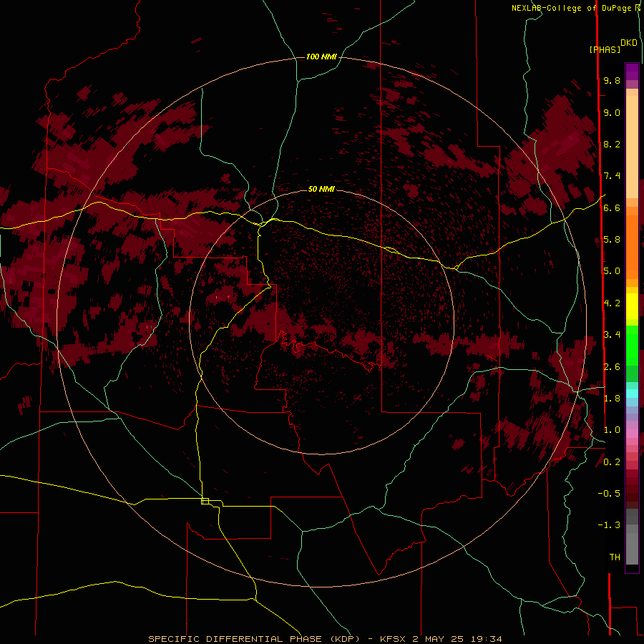Select the pink segment of the color scale
This screenshot has width=644, height=644.
(632, 434)
